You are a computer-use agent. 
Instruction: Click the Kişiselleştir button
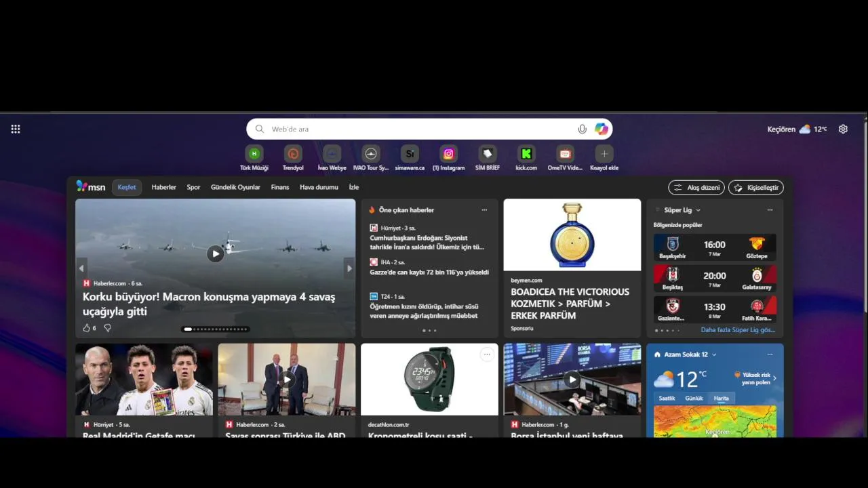756,188
